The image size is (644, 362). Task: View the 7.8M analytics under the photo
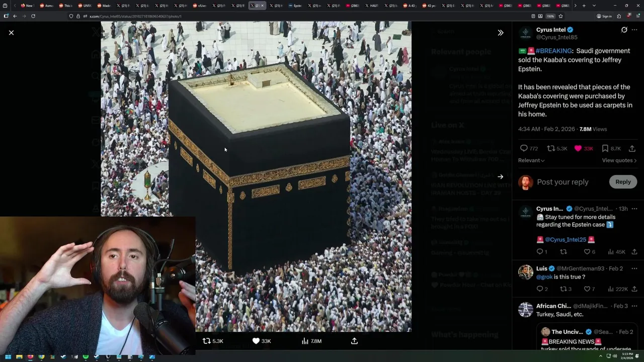(x=311, y=341)
